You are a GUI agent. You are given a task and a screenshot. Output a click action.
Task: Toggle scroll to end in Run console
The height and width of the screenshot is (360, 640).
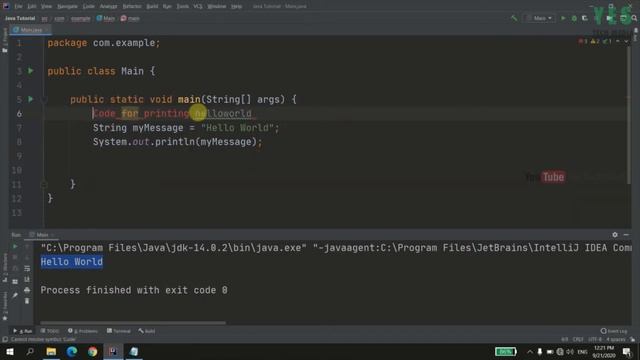point(27,279)
